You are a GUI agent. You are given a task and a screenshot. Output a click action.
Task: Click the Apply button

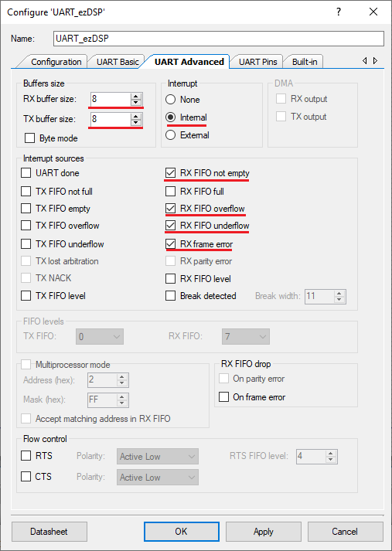tap(264, 532)
